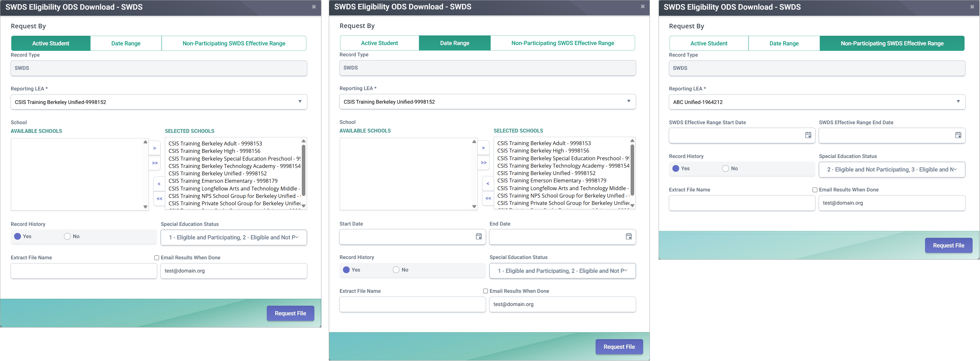Click the double-right arrow to move all schools
The image size is (980, 361).
pyautogui.click(x=155, y=163)
